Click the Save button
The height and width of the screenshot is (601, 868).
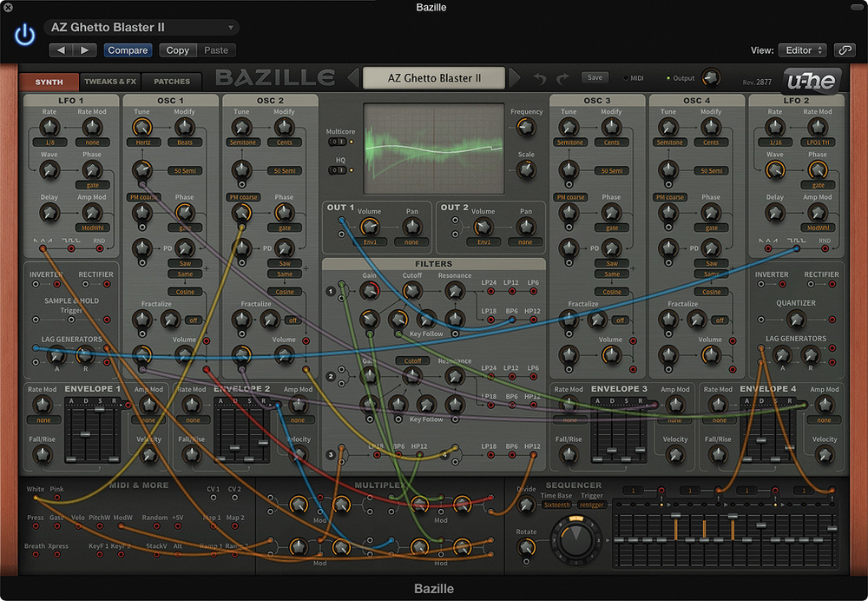point(595,77)
